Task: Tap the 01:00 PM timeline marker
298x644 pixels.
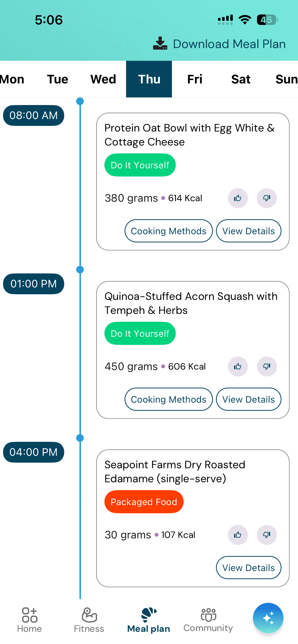Action: coord(34,284)
